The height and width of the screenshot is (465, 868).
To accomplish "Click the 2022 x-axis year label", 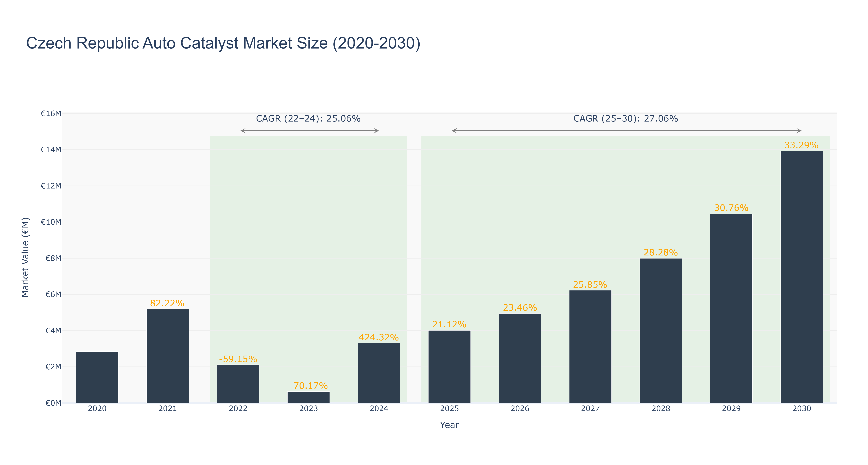I will 238,409.
